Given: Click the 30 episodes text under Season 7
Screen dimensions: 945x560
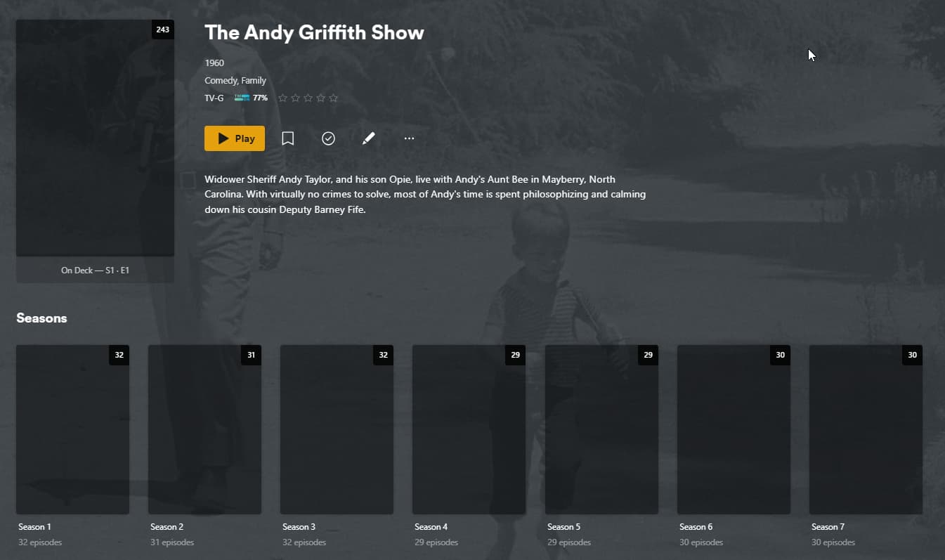Looking at the screenshot, I should (833, 542).
